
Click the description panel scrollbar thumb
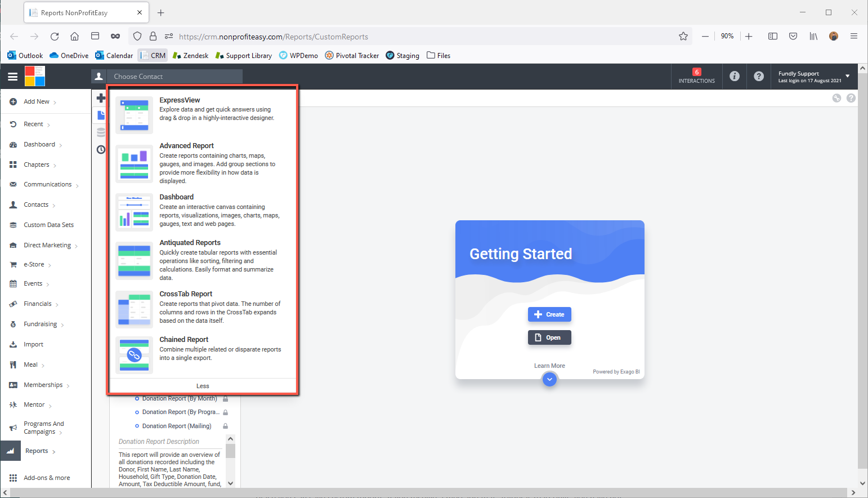point(230,451)
